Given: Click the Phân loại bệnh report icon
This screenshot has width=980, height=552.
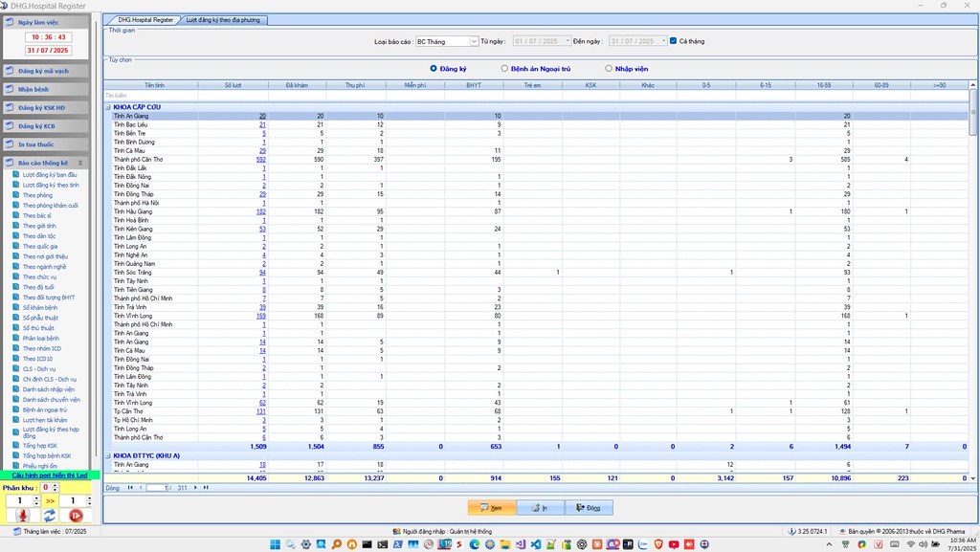Looking at the screenshot, I should [16, 338].
